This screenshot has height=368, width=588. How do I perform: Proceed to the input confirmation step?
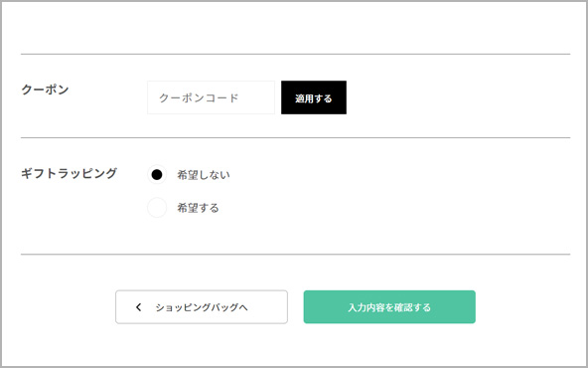[x=389, y=306]
